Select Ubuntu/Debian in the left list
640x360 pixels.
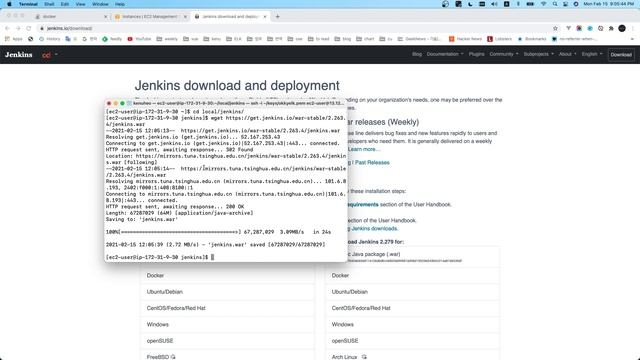(x=227, y=292)
